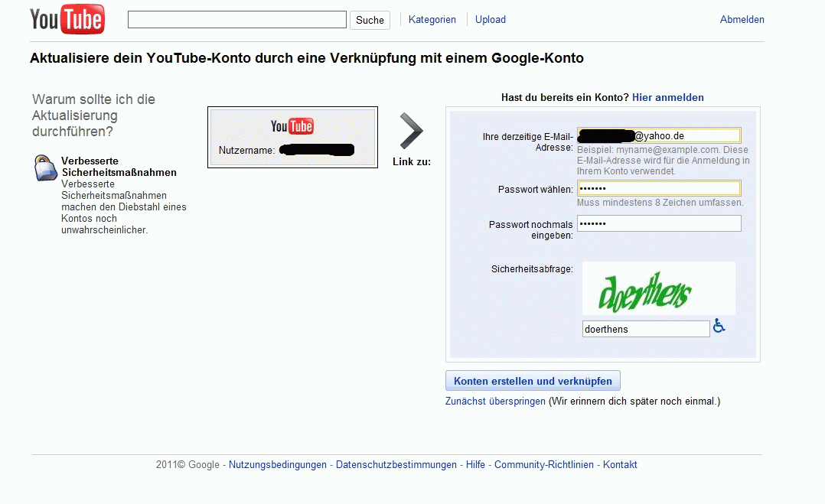
Task: Click the Suche search button
Action: coord(370,20)
